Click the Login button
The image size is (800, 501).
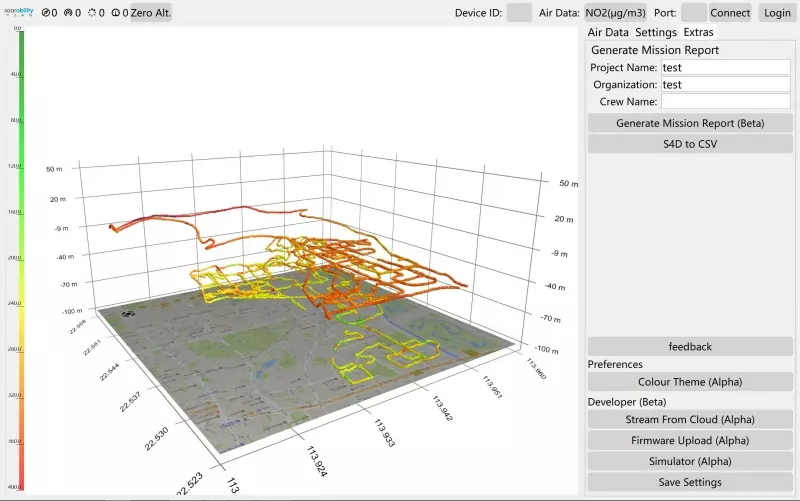pyautogui.click(x=777, y=13)
